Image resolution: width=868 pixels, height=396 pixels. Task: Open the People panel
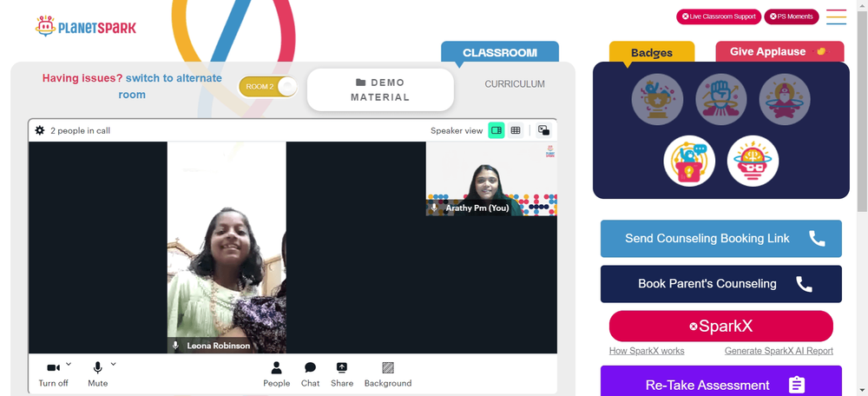(276, 374)
